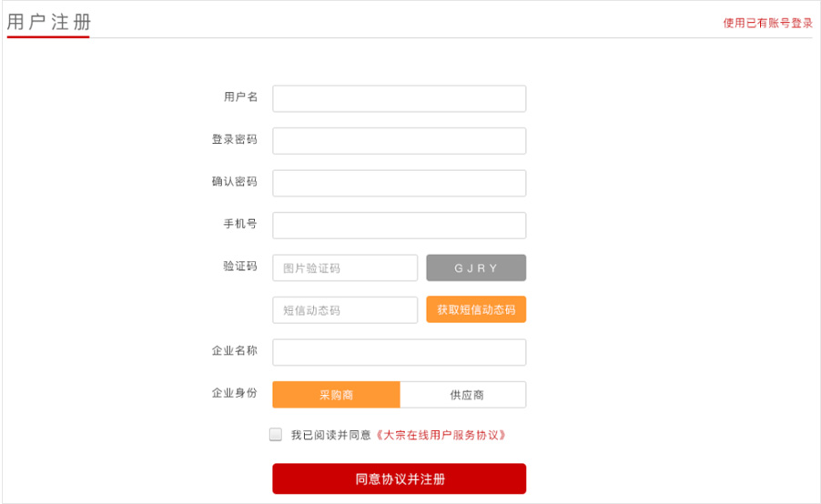Choose 供应商 as enterprise identity

[x=463, y=395]
